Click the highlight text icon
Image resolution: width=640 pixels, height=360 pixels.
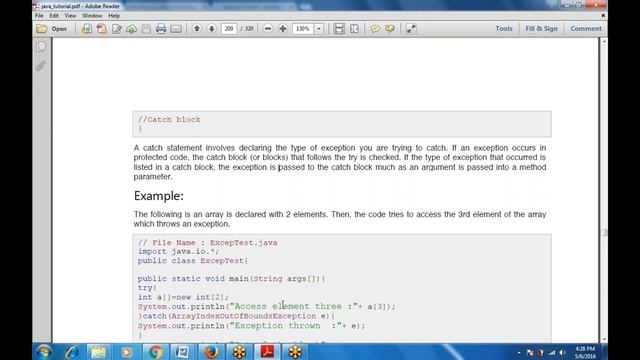390,29
